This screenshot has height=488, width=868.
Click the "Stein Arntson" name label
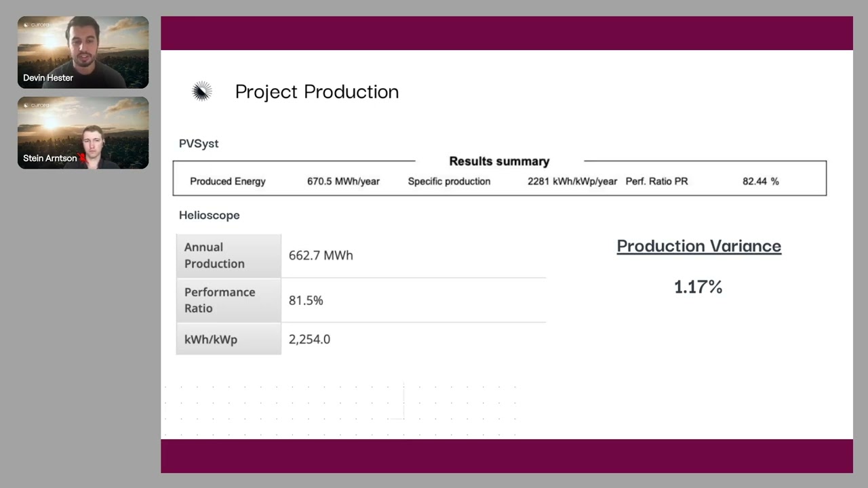tap(50, 158)
